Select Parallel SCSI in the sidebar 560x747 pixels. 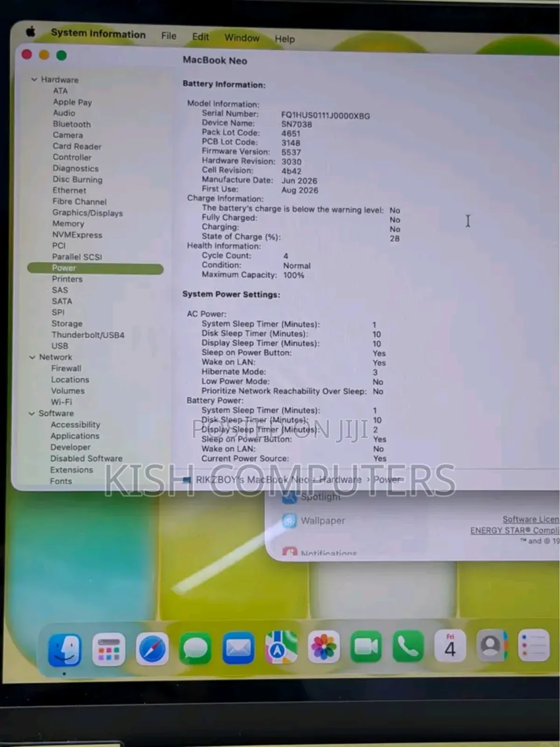point(77,257)
